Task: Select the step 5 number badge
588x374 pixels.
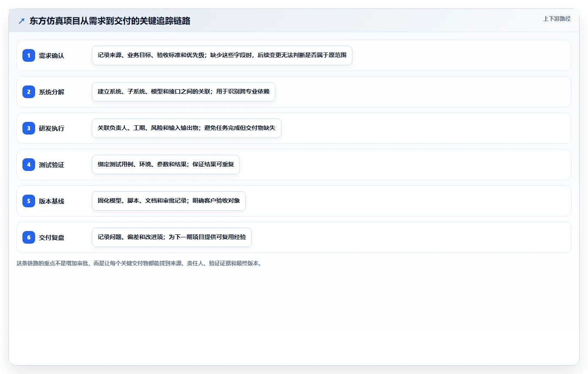Action: pyautogui.click(x=29, y=201)
